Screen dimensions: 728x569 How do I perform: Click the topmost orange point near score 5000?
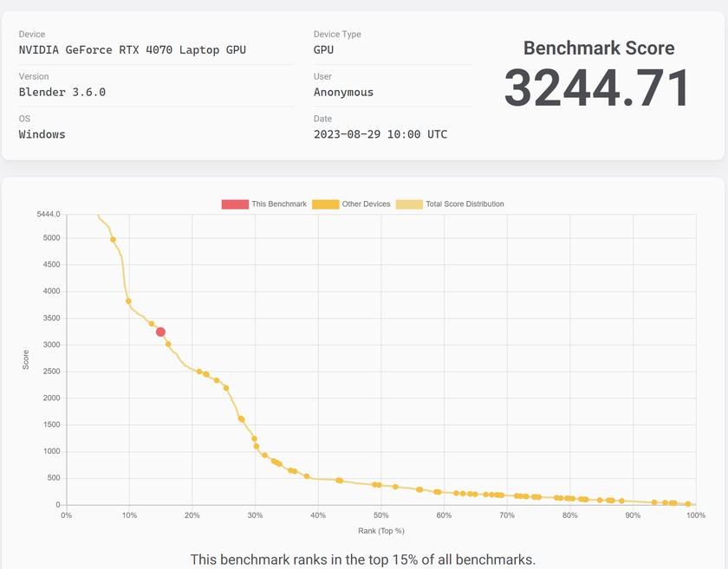coord(114,240)
